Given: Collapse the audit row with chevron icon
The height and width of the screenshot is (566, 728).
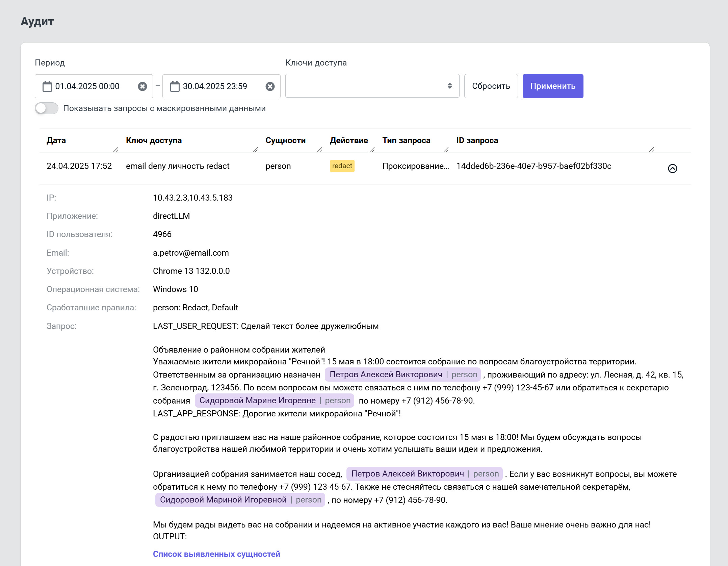Looking at the screenshot, I should coord(672,168).
